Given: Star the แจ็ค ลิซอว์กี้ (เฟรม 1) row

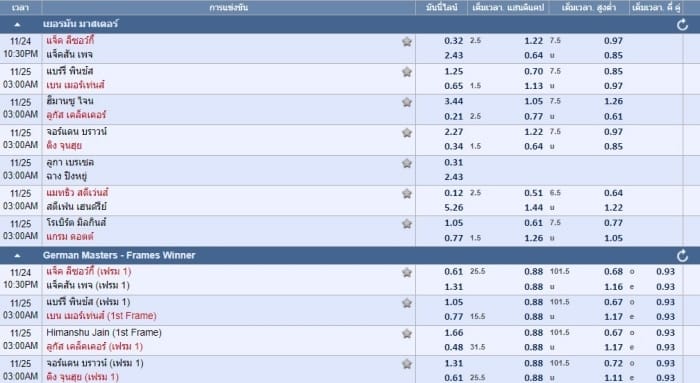Looking at the screenshot, I should (x=407, y=272).
